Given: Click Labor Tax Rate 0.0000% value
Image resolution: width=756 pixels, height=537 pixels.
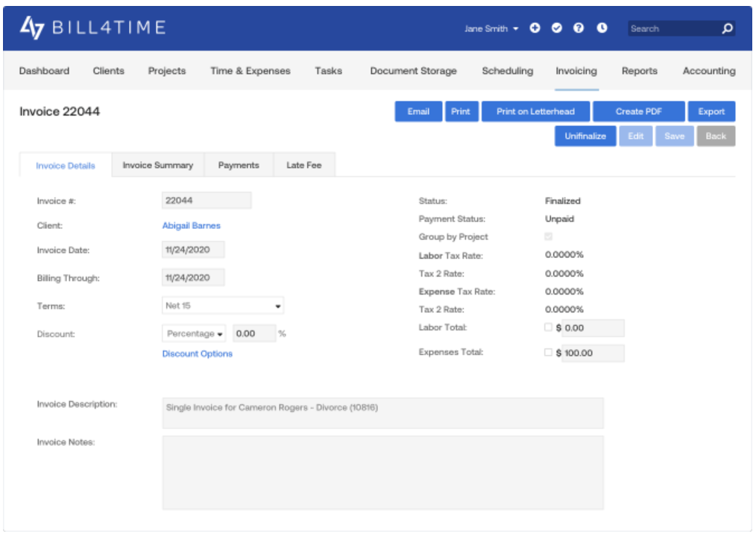Looking at the screenshot, I should pos(564,254).
